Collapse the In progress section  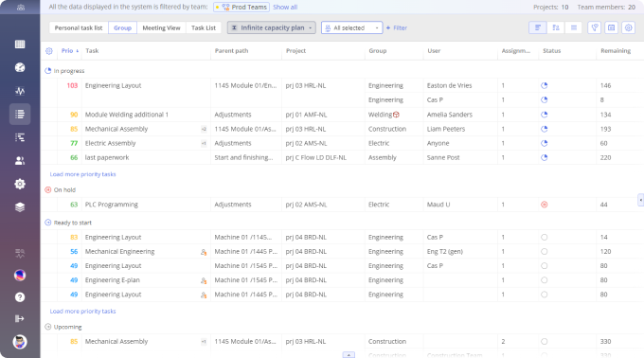pos(48,71)
